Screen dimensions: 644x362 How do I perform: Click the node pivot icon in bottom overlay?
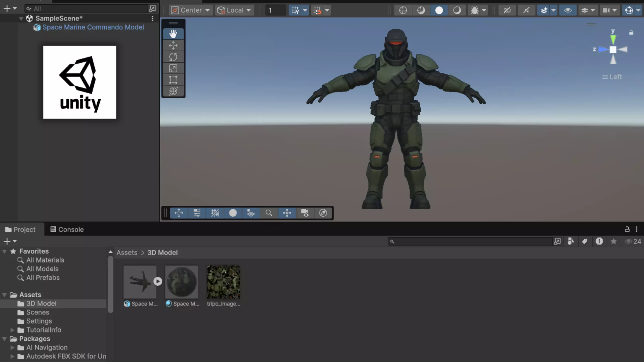point(287,213)
